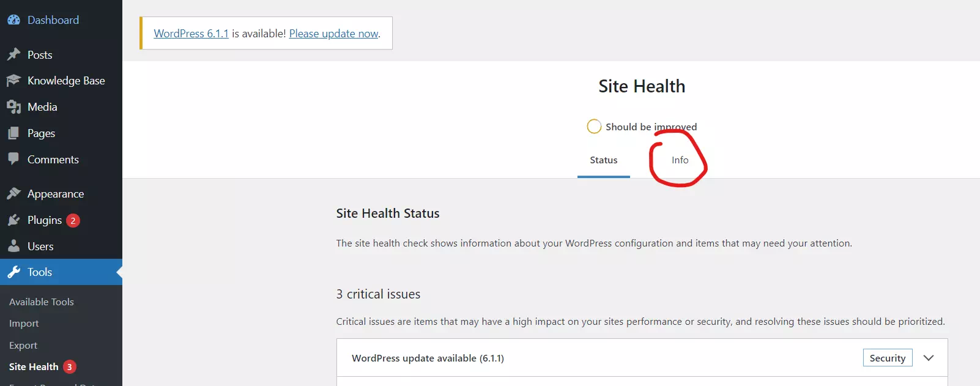Image resolution: width=980 pixels, height=386 pixels.
Task: Open Available Tools submenu link
Action: point(42,302)
